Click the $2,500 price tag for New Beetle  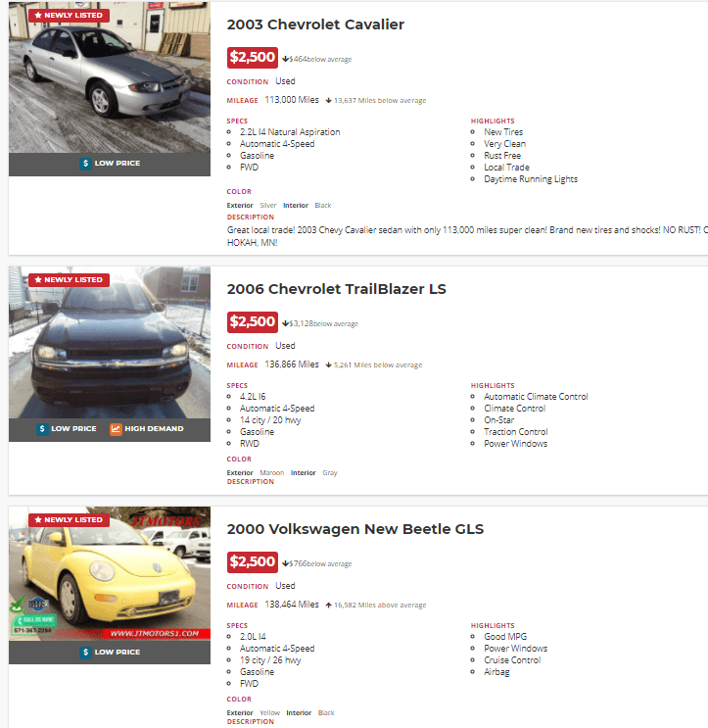(253, 562)
